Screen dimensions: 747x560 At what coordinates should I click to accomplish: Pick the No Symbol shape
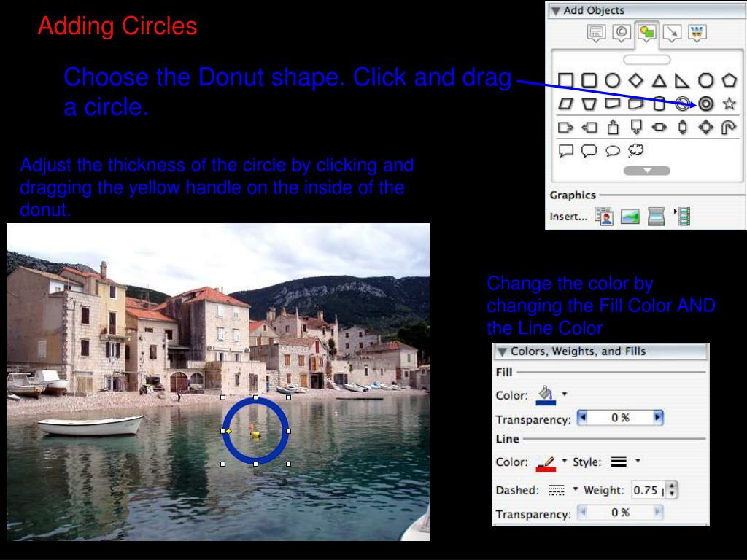click(682, 104)
